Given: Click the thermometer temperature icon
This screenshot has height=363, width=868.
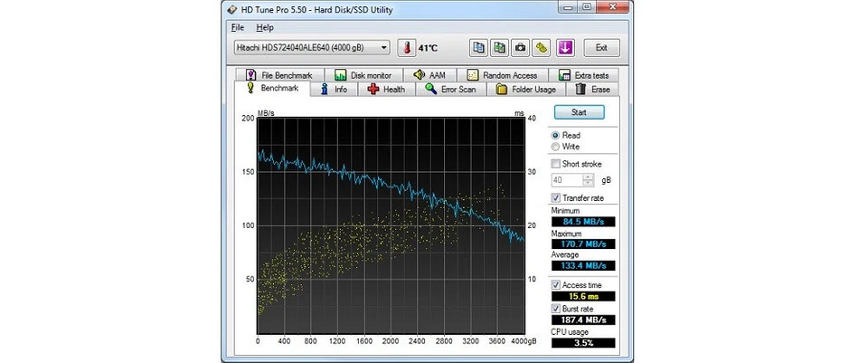Looking at the screenshot, I should (406, 48).
